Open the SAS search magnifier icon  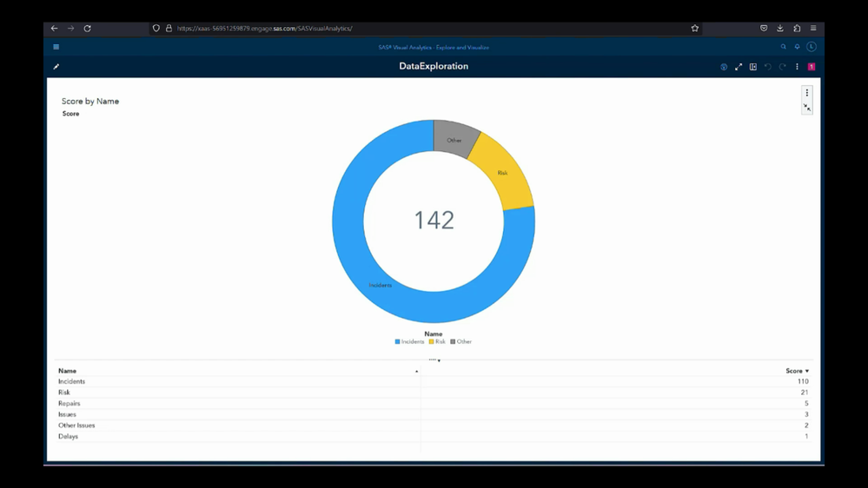pos(784,47)
